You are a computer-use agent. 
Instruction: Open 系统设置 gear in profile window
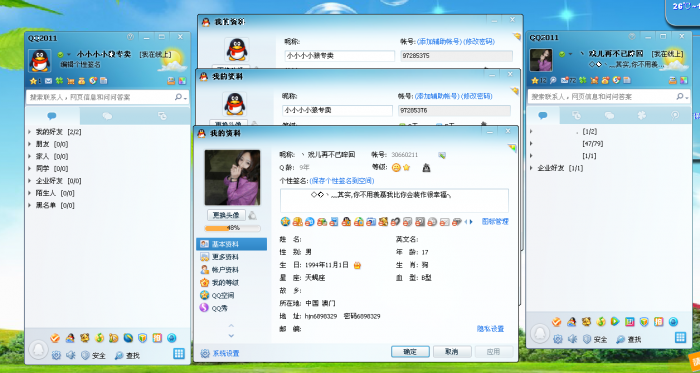coord(220,353)
